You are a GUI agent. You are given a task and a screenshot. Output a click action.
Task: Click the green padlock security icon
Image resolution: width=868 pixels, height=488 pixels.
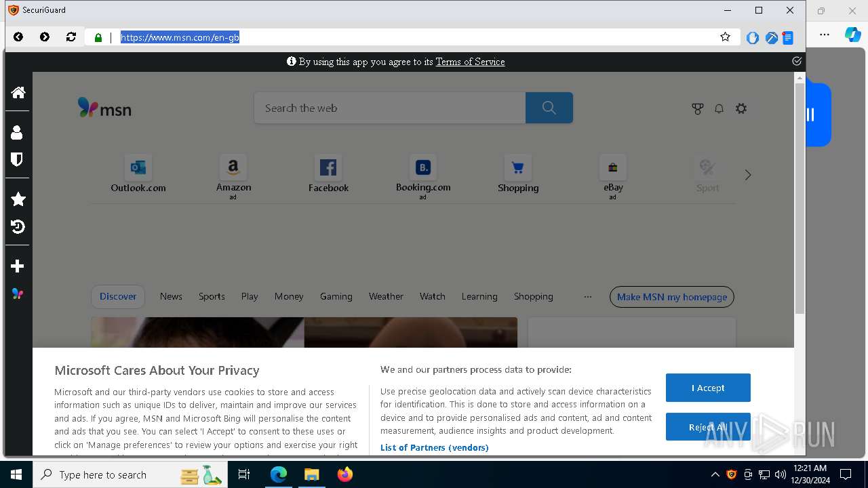pos(98,38)
